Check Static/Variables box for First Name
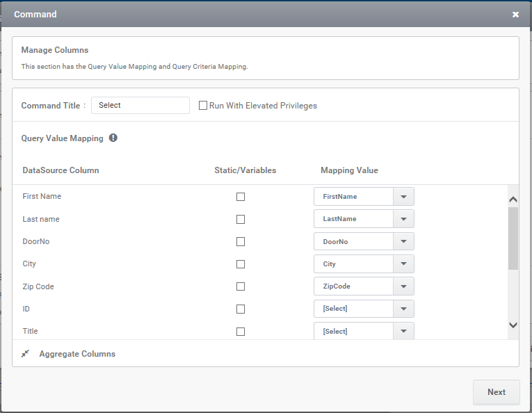The height and width of the screenshot is (413, 532). 241,197
